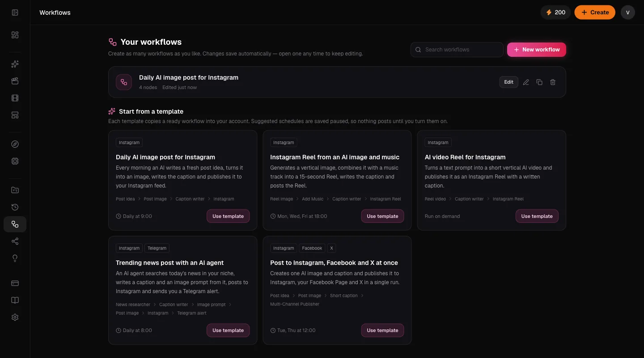Click the 'Run on demand' label
The height and width of the screenshot is (358, 644).
pos(442,216)
